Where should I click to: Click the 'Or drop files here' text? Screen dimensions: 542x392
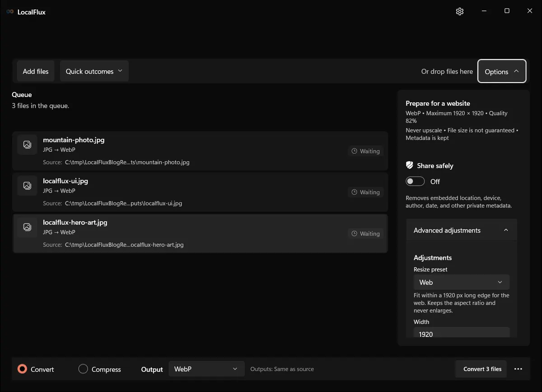(447, 71)
